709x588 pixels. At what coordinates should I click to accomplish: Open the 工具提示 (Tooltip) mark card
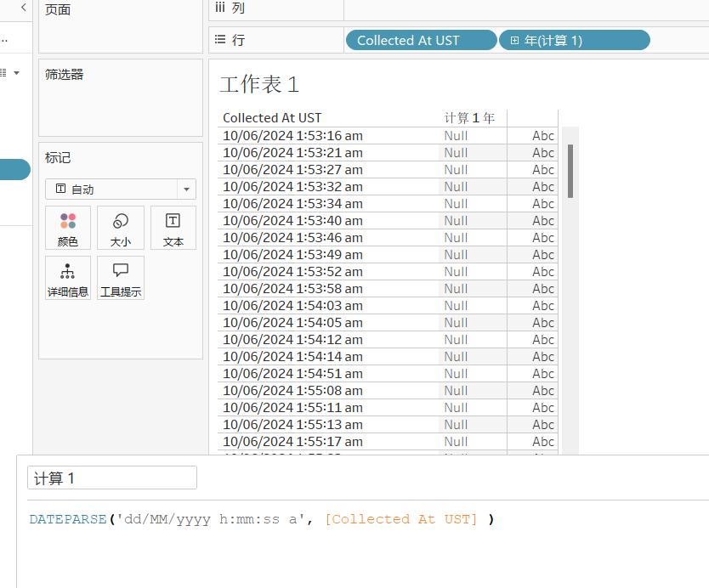[121, 278]
